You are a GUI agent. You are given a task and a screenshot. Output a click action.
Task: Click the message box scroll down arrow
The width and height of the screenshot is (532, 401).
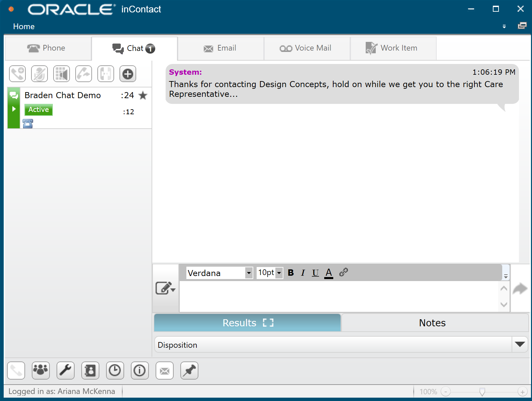tap(504, 305)
